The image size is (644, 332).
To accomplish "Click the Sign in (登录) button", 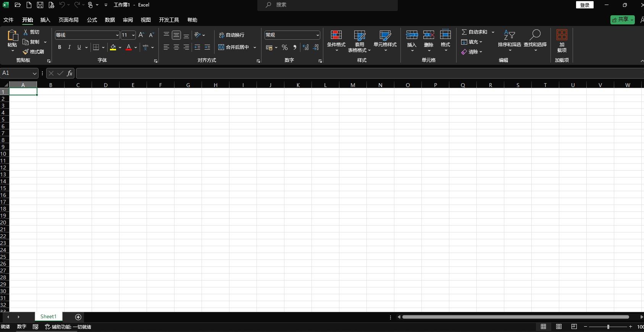I will pyautogui.click(x=585, y=5).
